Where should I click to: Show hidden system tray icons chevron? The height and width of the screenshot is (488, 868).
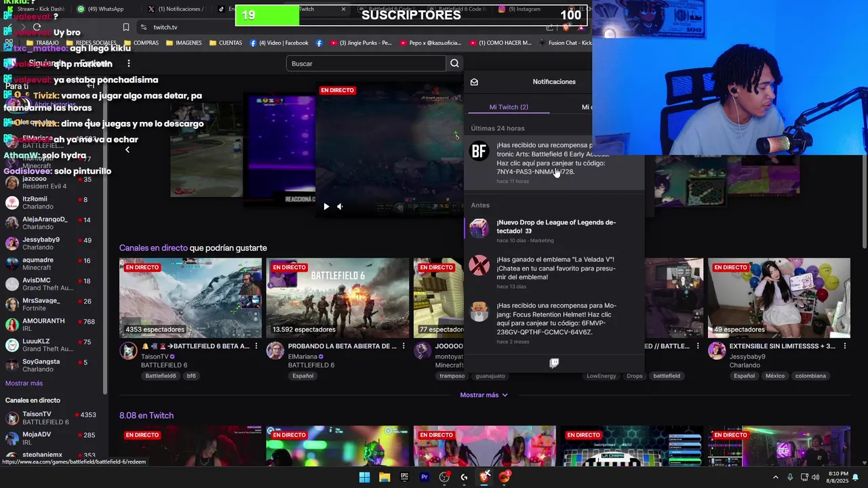(775, 477)
